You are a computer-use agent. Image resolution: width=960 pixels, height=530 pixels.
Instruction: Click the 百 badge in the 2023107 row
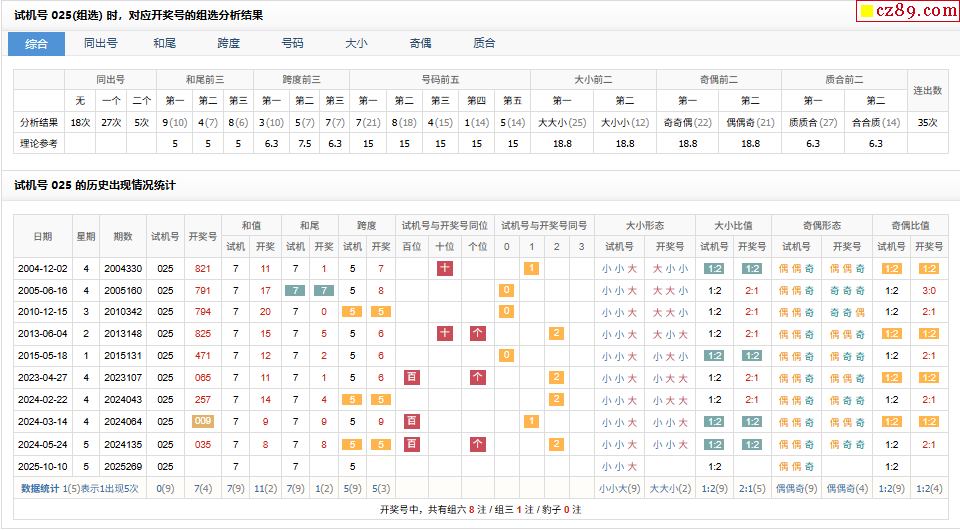click(x=411, y=377)
